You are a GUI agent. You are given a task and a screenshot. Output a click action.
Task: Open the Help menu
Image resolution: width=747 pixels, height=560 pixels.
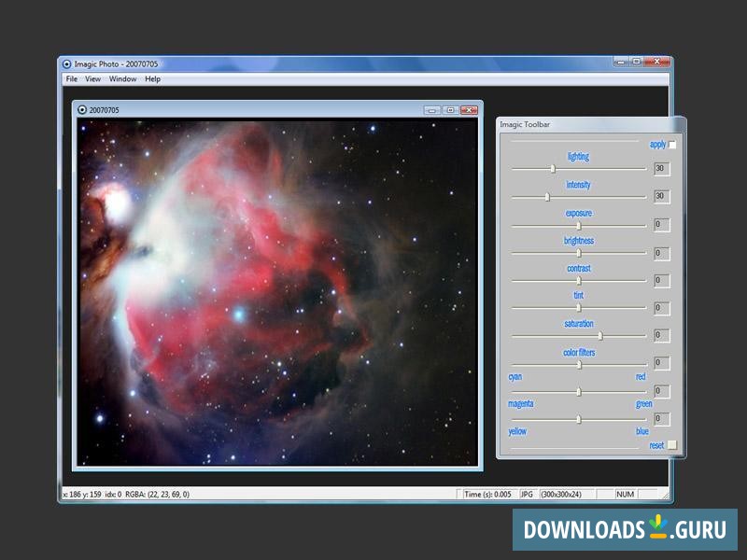[x=152, y=79]
